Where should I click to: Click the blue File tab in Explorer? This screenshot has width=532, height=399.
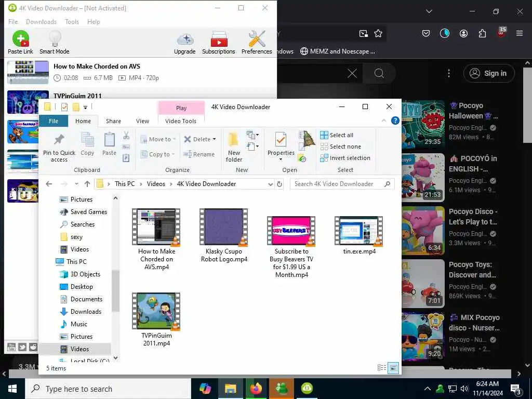[54, 121]
